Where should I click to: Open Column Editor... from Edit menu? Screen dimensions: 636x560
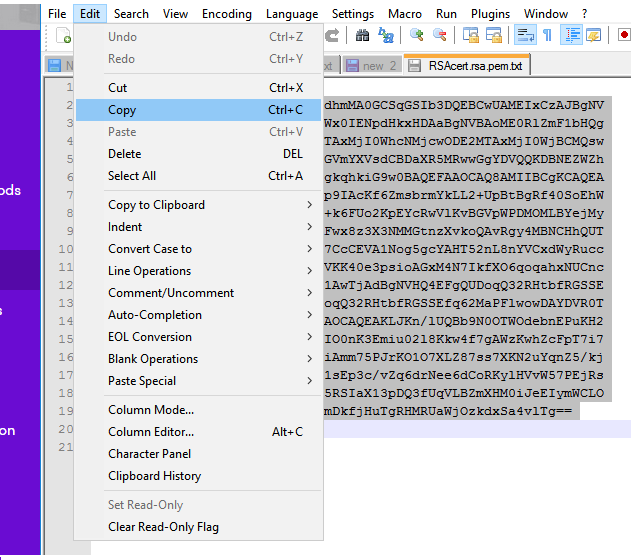pyautogui.click(x=199, y=431)
